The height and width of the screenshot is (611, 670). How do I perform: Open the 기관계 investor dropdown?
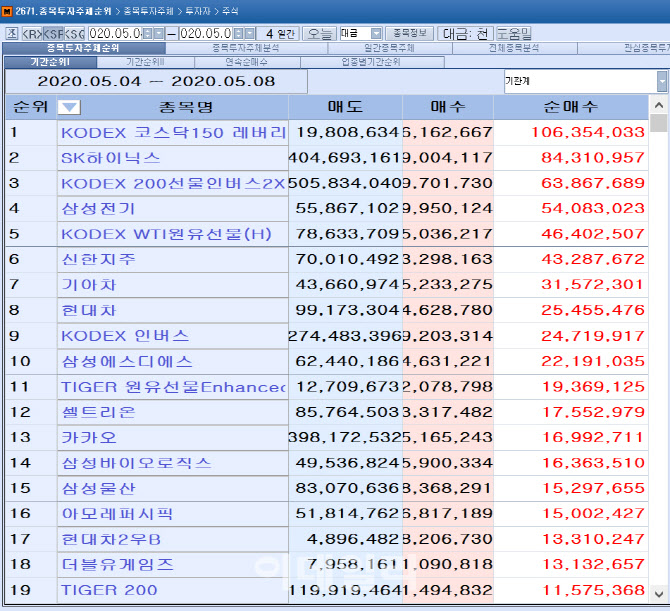click(x=662, y=81)
